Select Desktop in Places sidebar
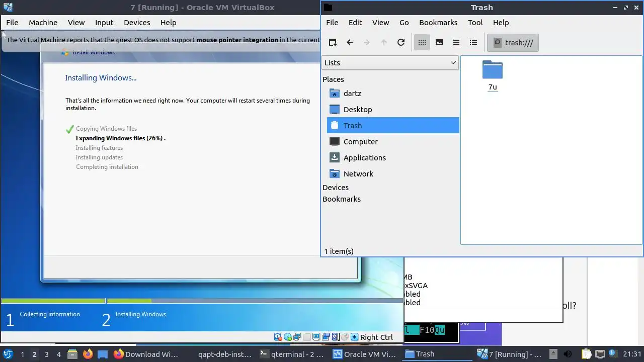Image resolution: width=644 pixels, height=362 pixels. (x=393, y=109)
